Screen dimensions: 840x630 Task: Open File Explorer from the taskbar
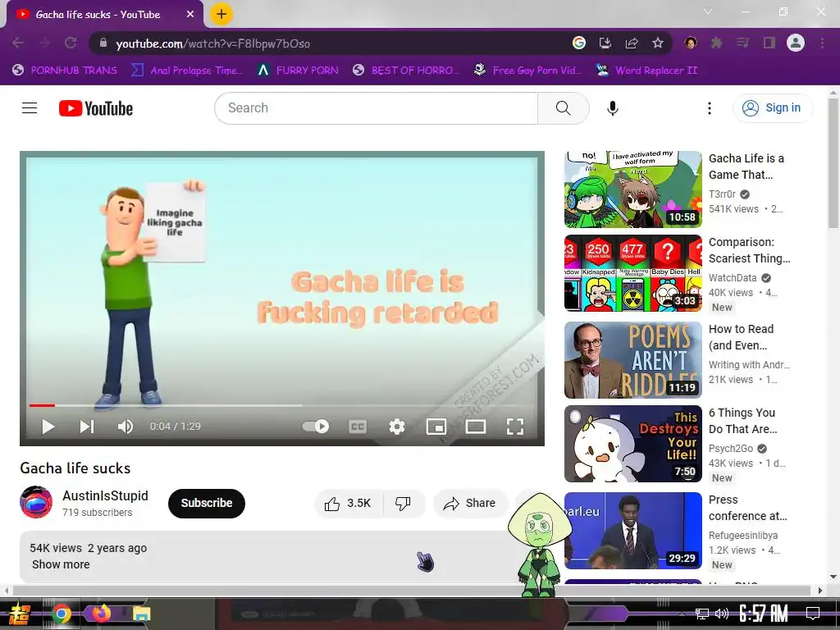141,614
